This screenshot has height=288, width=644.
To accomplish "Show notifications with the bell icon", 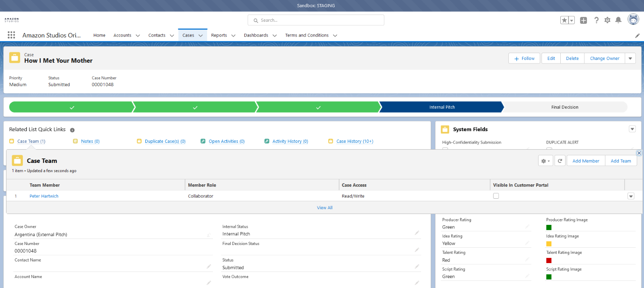I will click(x=619, y=20).
